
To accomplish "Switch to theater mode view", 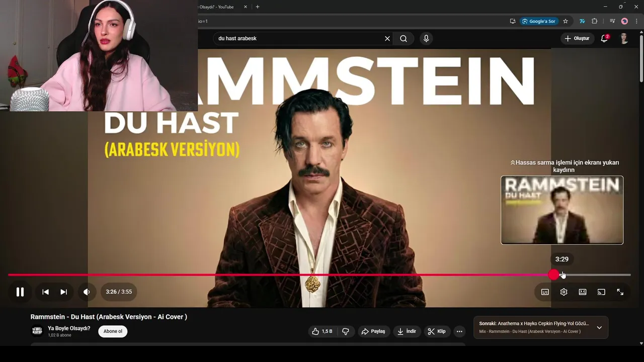I will tap(583, 292).
